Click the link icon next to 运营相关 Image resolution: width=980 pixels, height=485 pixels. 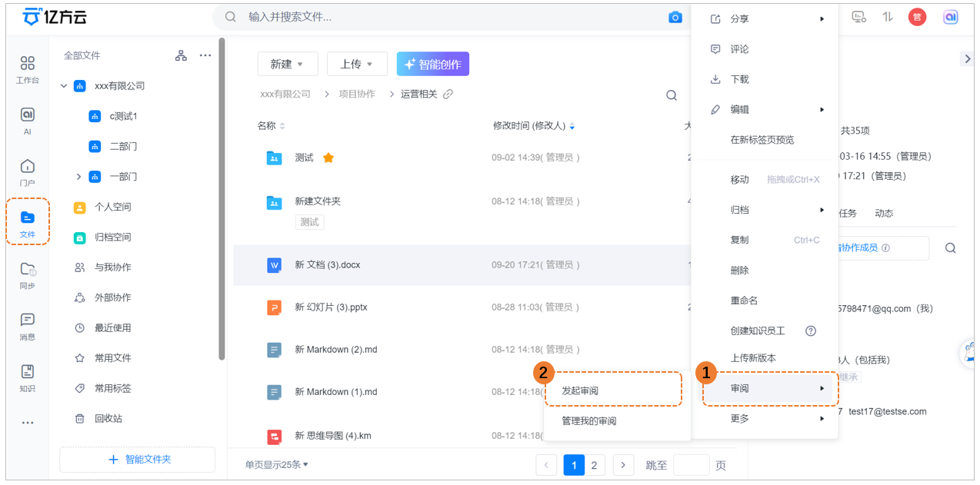[448, 94]
